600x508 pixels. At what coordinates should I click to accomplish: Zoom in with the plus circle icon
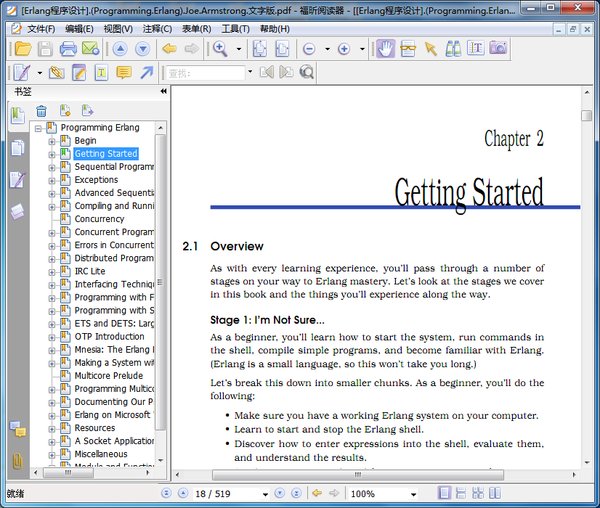pos(344,49)
